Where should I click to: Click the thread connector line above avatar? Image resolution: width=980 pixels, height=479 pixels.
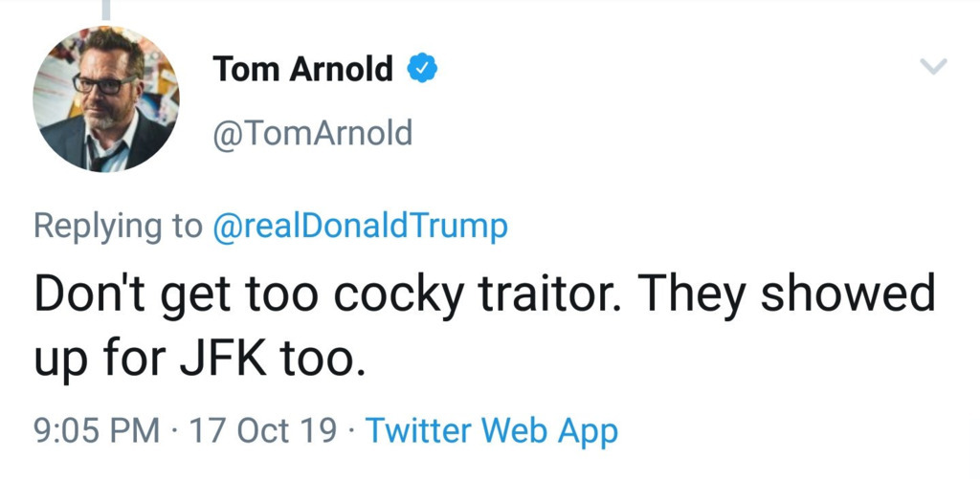106,10
